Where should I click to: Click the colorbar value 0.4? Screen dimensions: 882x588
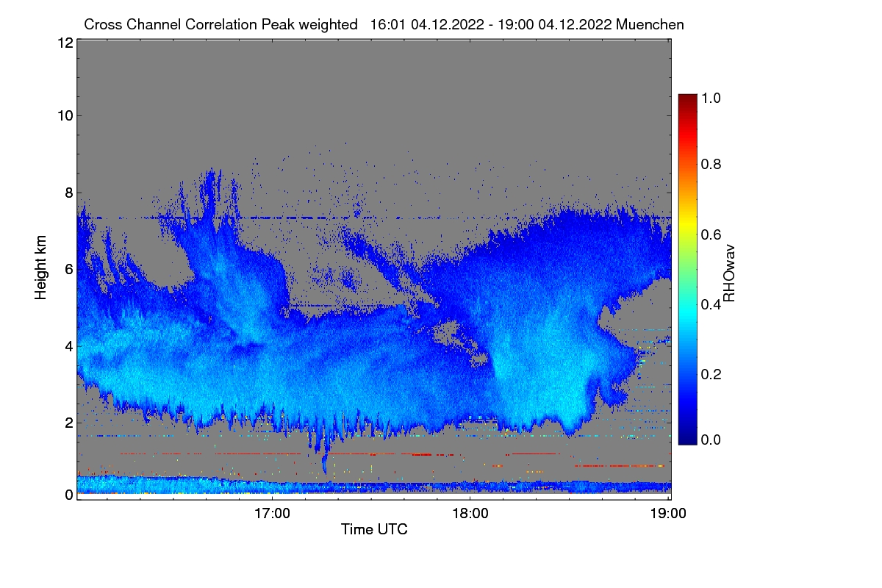coord(711,304)
